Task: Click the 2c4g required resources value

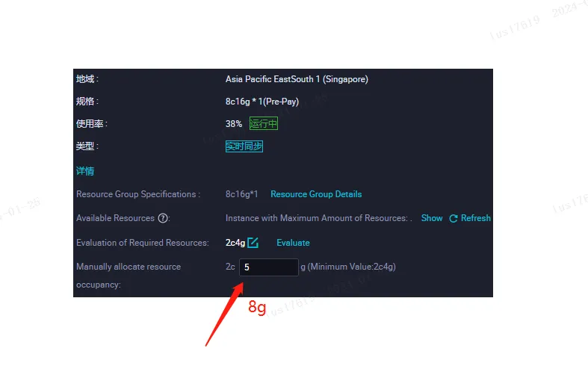Action: point(235,243)
